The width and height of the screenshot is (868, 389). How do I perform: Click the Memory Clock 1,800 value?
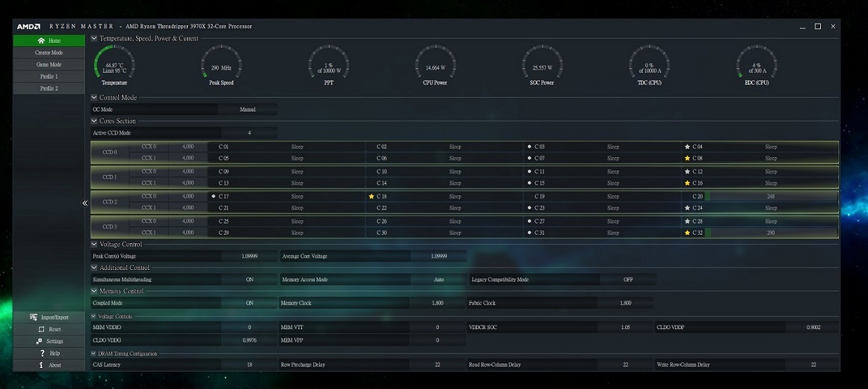point(437,303)
